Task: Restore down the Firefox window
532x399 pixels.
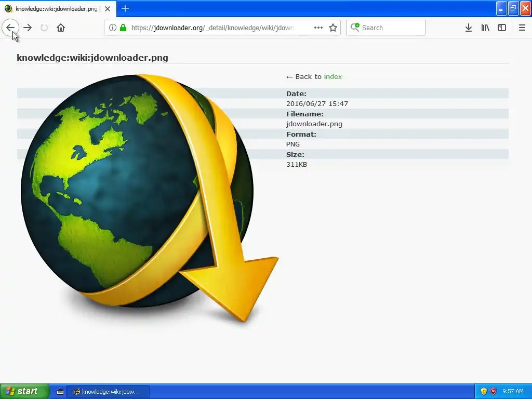Action: tap(513, 8)
